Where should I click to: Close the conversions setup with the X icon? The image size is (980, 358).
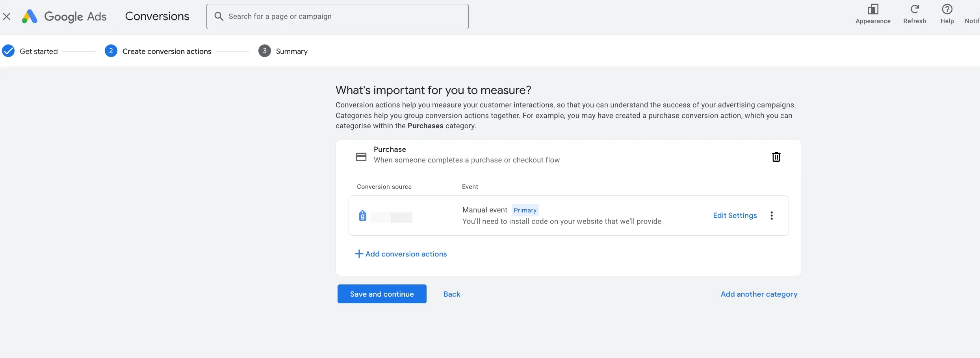tap(7, 17)
